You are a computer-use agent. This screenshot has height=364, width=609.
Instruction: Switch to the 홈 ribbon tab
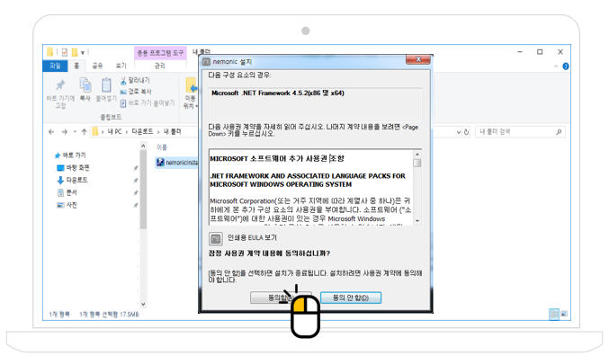(76, 66)
